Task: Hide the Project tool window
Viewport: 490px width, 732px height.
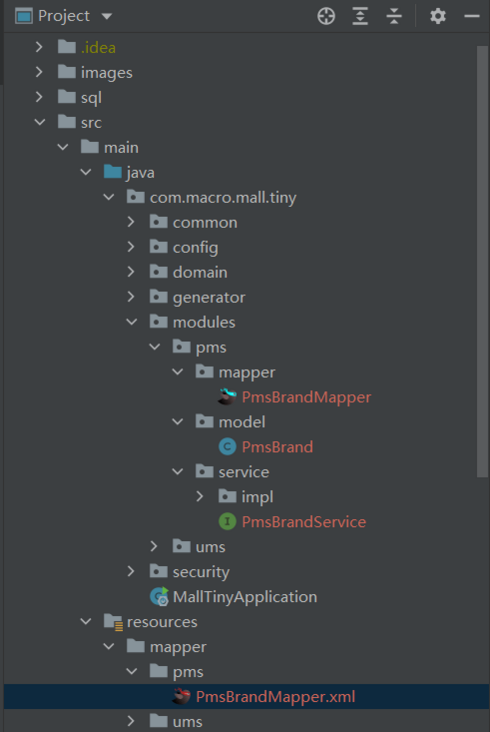Action: pyautogui.click(x=472, y=16)
